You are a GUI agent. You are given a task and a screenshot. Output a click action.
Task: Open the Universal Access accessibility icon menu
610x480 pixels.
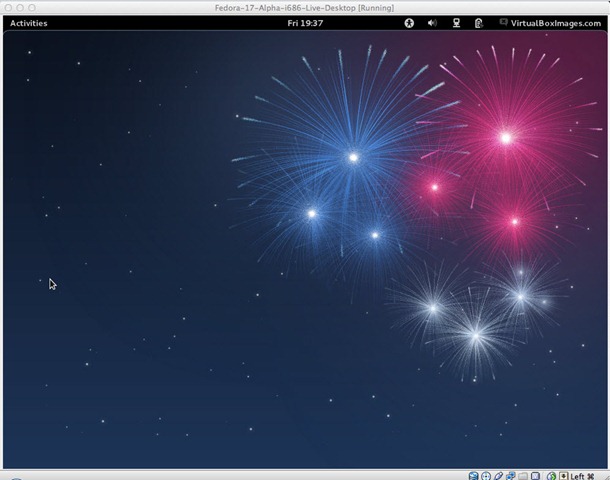coord(409,23)
